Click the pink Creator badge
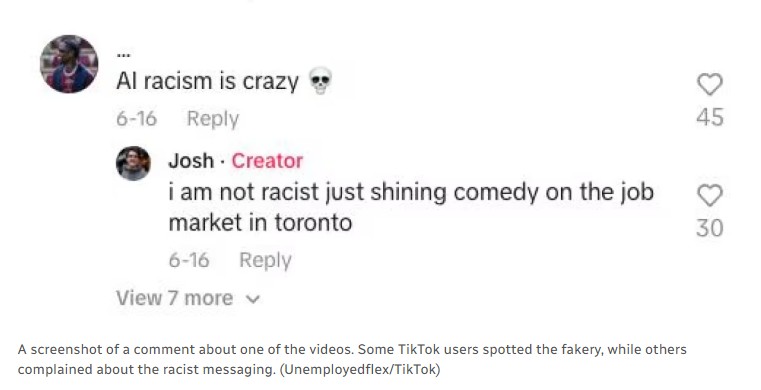Image resolution: width=761 pixels, height=390 pixels. click(x=267, y=161)
